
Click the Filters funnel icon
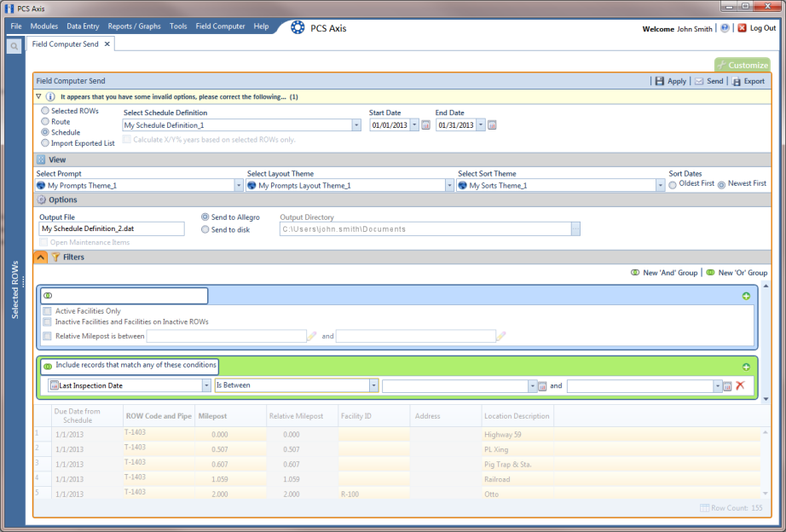(x=55, y=257)
